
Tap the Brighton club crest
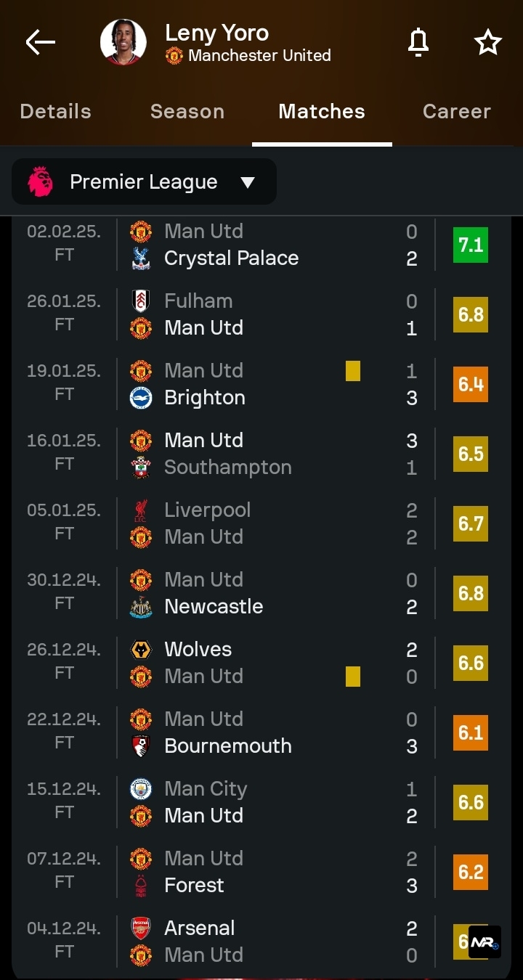tap(140, 398)
